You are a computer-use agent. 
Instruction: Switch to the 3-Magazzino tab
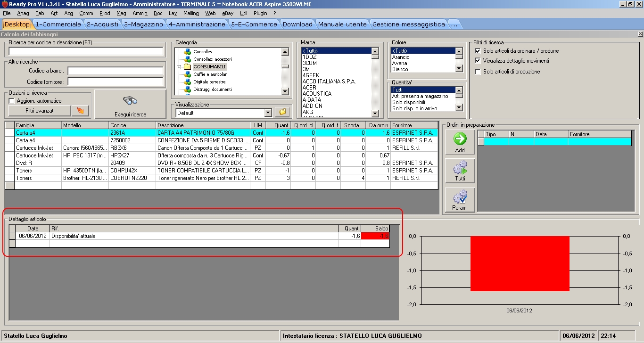(143, 24)
